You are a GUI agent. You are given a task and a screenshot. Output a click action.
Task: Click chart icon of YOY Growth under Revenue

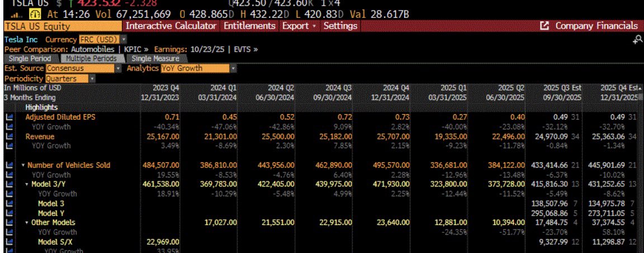[10, 146]
